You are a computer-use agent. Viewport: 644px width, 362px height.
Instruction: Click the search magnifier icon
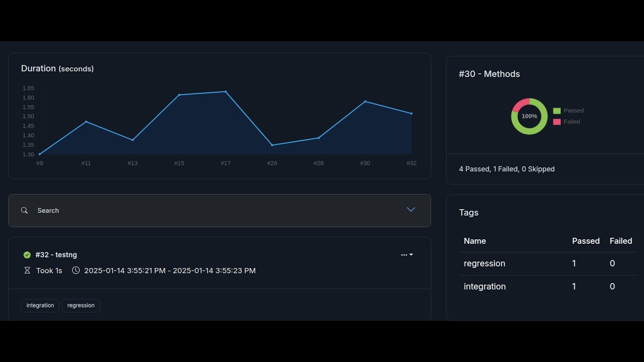point(24,211)
